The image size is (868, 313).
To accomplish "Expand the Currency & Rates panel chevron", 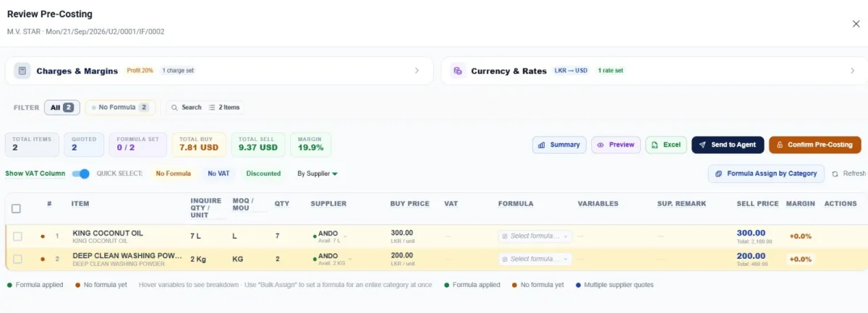I will (x=852, y=71).
